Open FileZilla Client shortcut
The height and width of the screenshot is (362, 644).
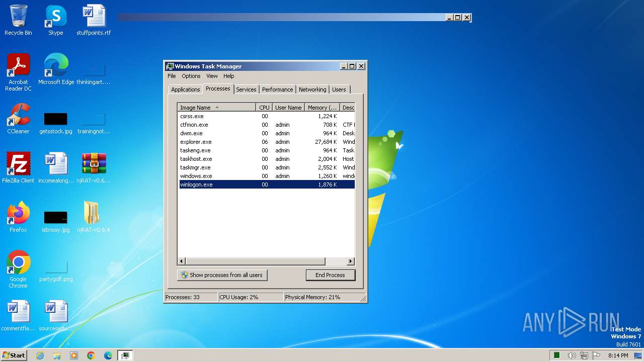click(18, 167)
